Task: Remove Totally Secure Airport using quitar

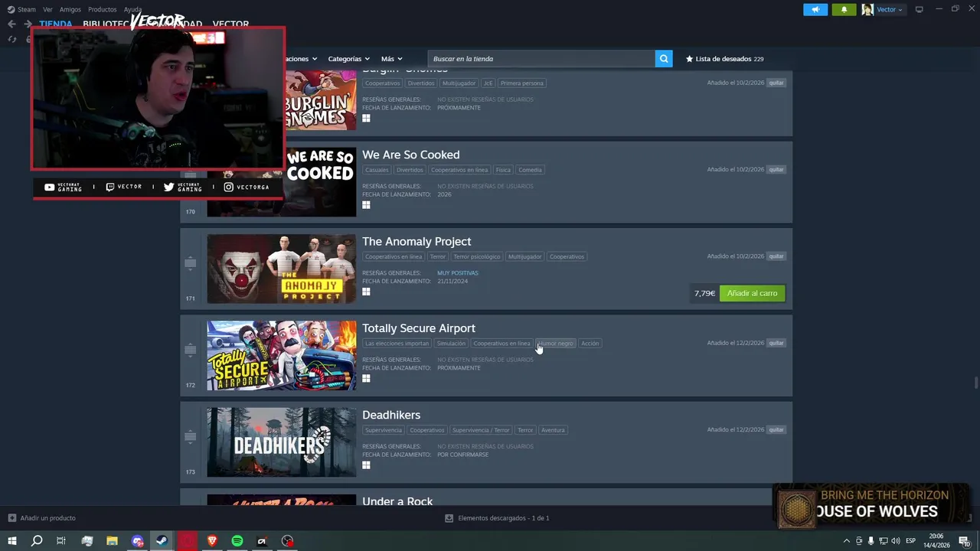Action: coord(776,343)
